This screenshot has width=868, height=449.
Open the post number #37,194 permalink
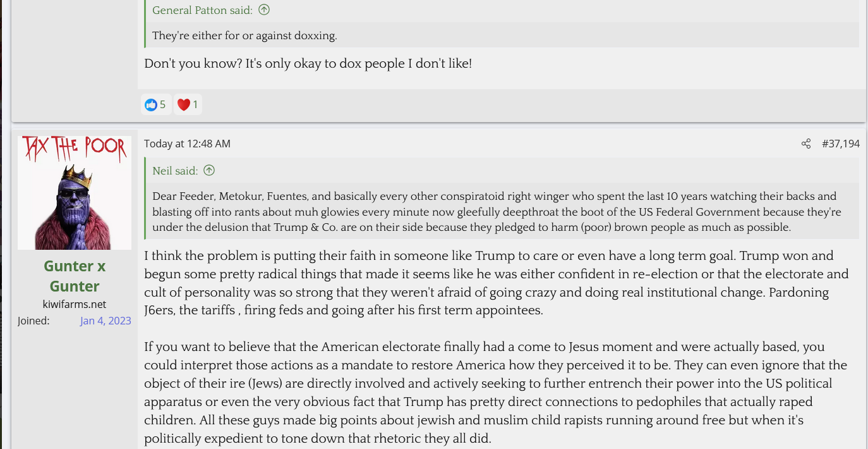coord(840,144)
